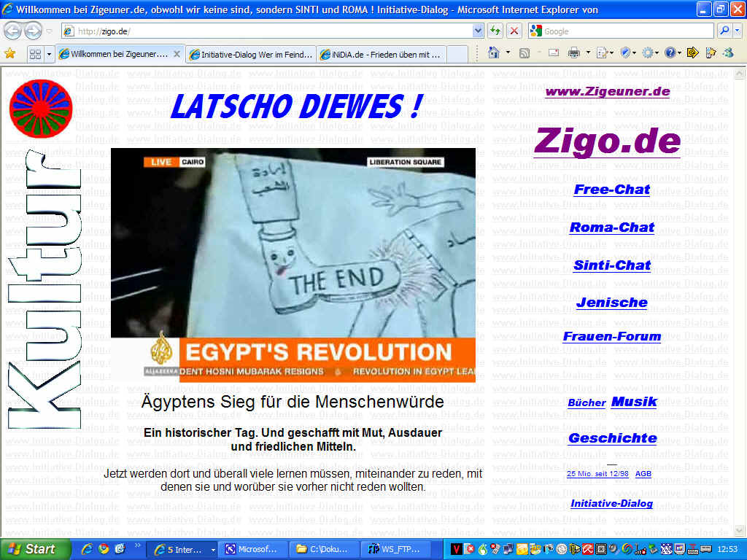Click the Egypt's Revolution news image
The width and height of the screenshot is (747, 560).
(x=293, y=265)
